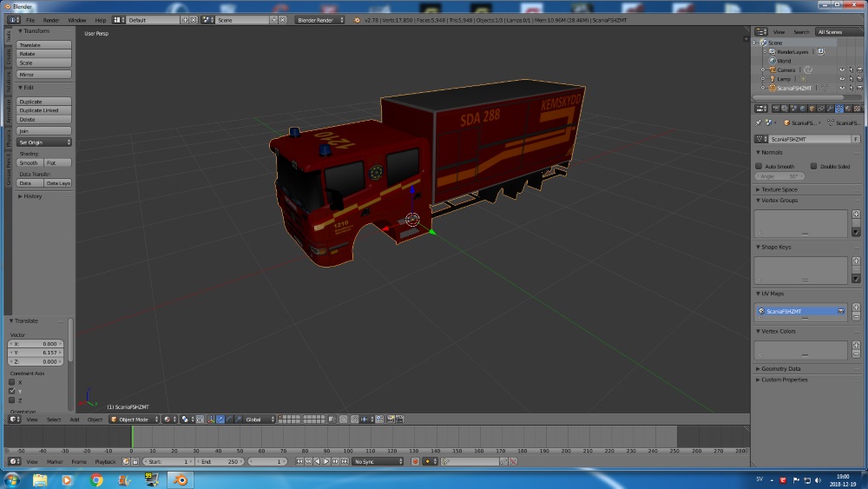Toggle ScaniaFSHZMT visibility eye in outliner

click(842, 88)
